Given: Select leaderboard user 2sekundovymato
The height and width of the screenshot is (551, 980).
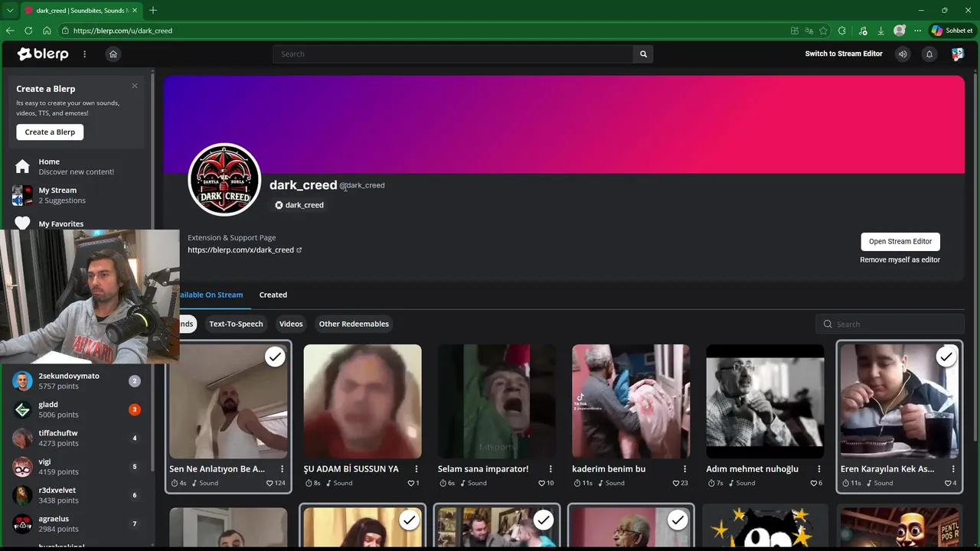Looking at the screenshot, I should (77, 381).
